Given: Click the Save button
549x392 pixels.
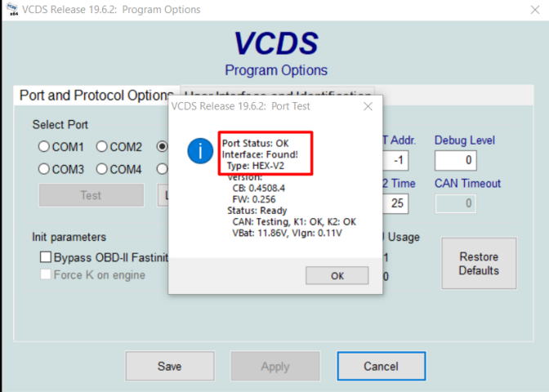Looking at the screenshot, I should click(x=170, y=366).
